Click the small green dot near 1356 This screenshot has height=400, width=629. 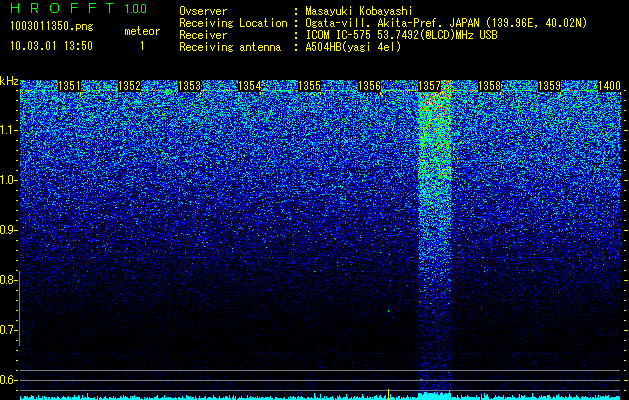(388, 311)
